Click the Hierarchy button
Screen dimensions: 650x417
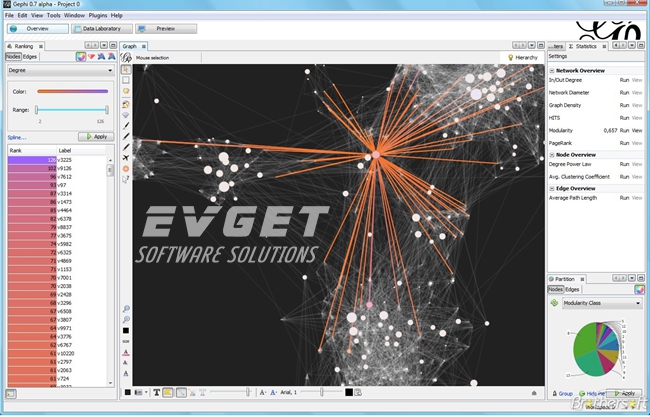tap(523, 58)
